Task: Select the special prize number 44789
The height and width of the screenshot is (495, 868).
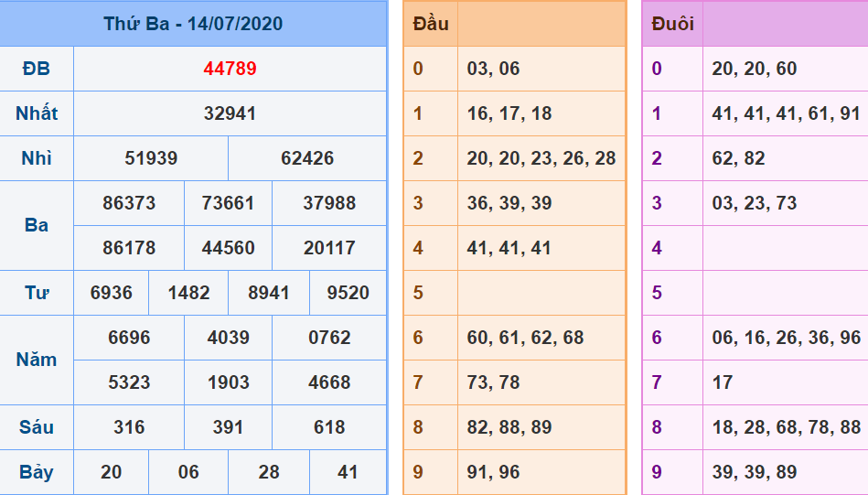Action: coord(230,69)
